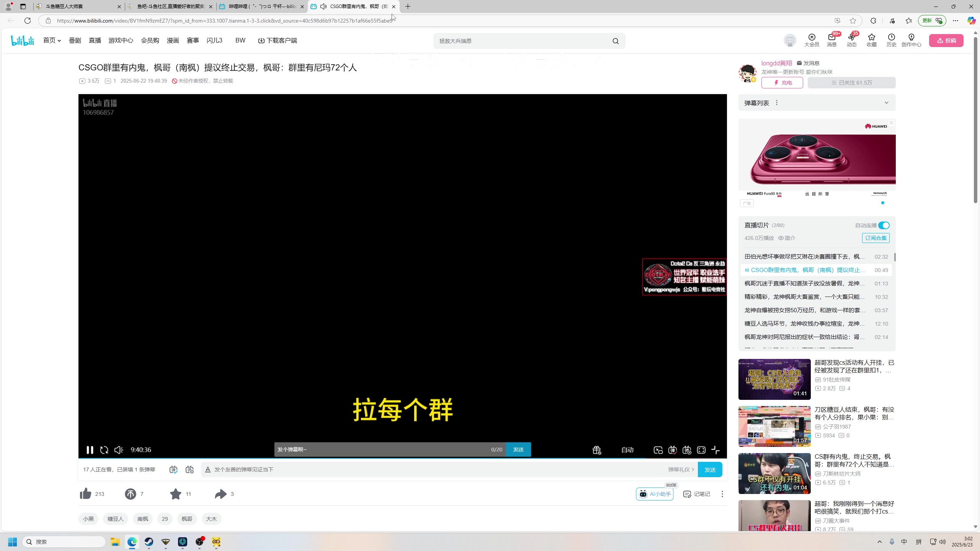Play playlist item 枫哥沉迷于直播
The height and width of the screenshot is (551, 980).
tap(816, 284)
